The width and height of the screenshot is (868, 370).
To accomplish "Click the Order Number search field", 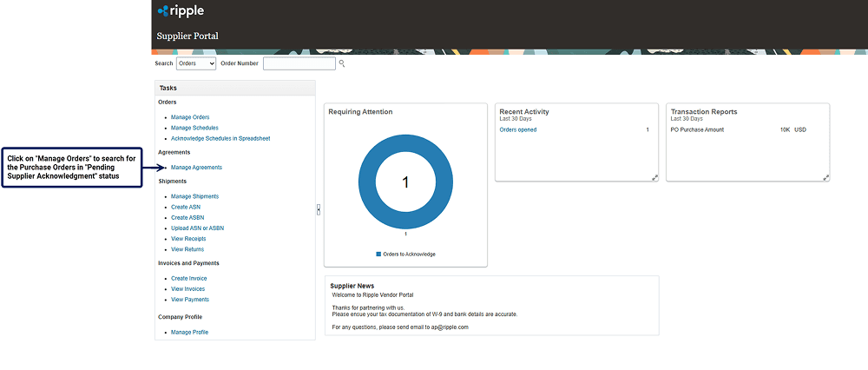I will click(x=299, y=63).
